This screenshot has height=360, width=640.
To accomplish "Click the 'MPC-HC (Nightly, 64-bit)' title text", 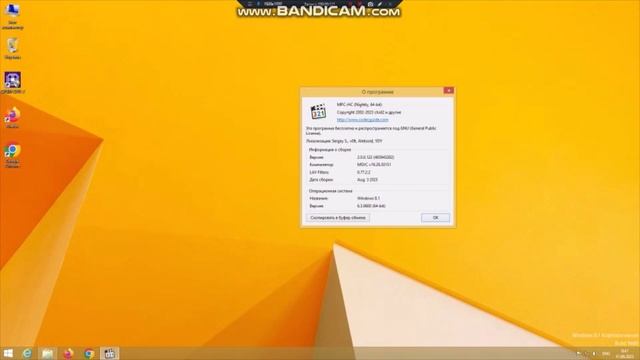I will tap(359, 104).
